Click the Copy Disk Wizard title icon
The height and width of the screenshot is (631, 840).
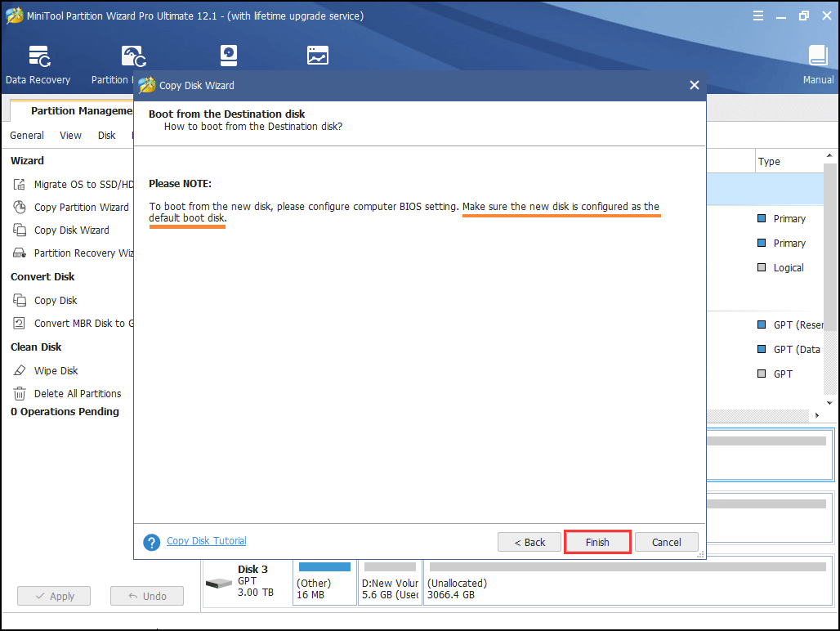[146, 85]
